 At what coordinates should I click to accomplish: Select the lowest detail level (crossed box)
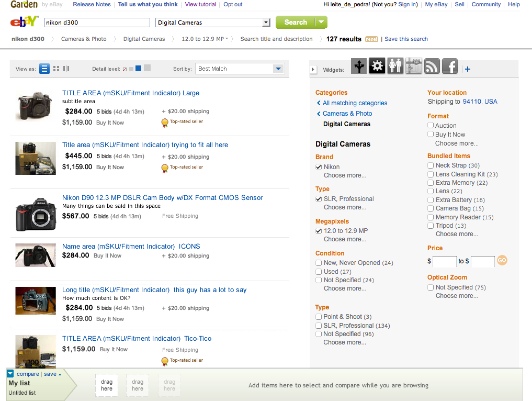coord(125,69)
